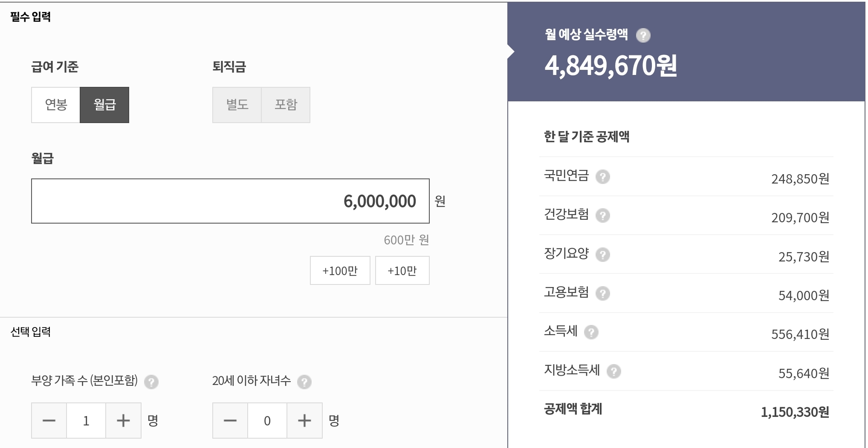The height and width of the screenshot is (448, 868).
Task: Select the 연봉 salary basis option
Action: tap(56, 105)
